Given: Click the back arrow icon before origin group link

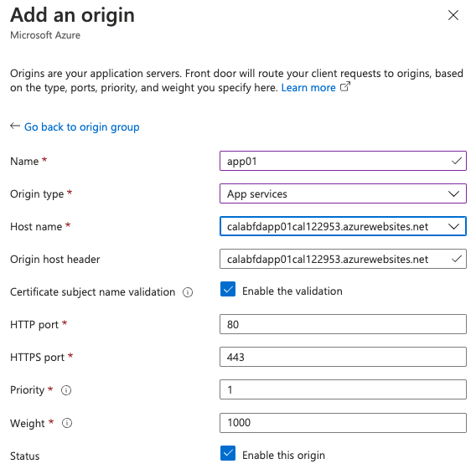Looking at the screenshot, I should [x=15, y=126].
